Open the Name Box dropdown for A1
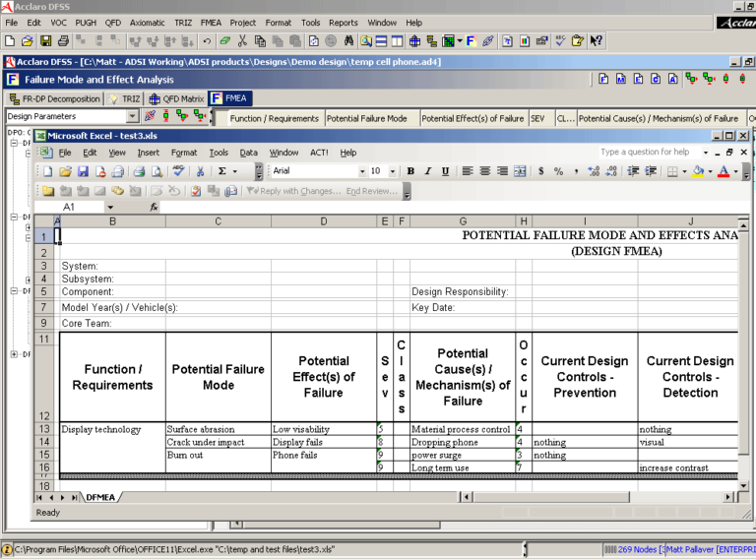The width and height of the screenshot is (756, 560). click(x=109, y=208)
